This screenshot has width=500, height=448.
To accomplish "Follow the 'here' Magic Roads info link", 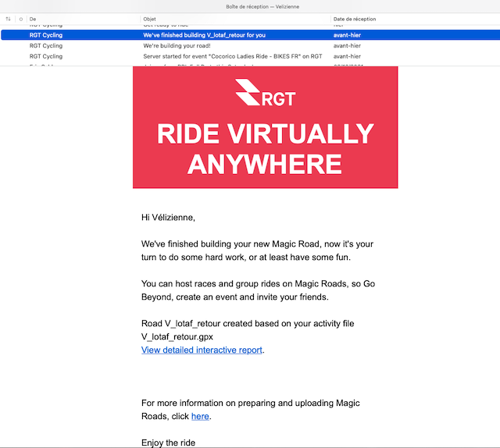I will click(x=200, y=416).
